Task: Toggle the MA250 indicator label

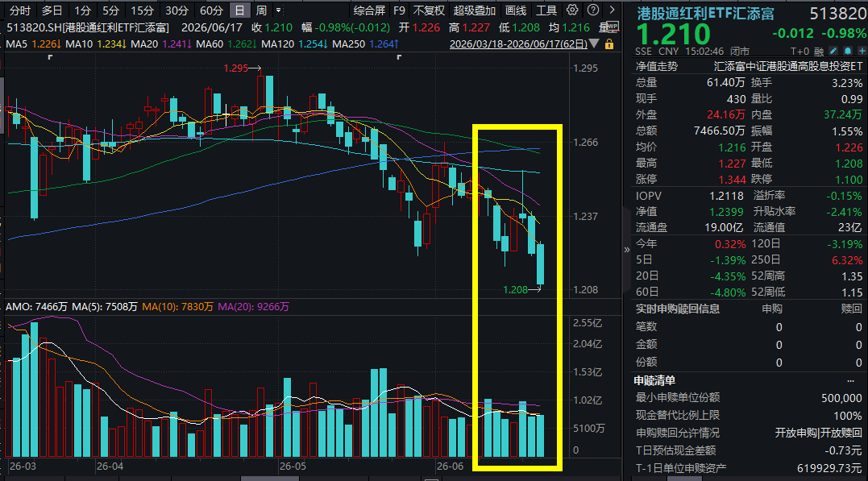Action: tap(365, 44)
